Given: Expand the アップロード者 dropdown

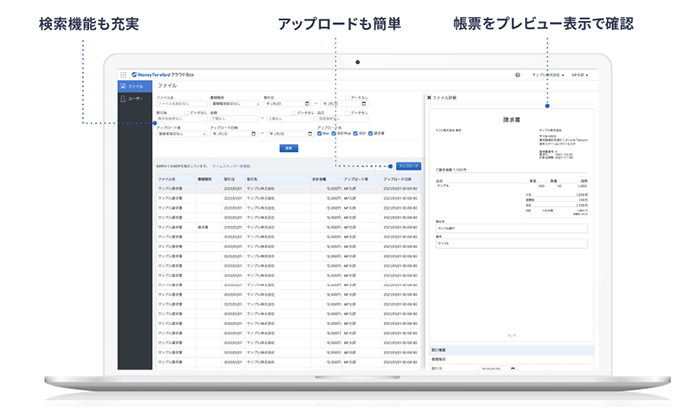Looking at the screenshot, I should [x=180, y=133].
